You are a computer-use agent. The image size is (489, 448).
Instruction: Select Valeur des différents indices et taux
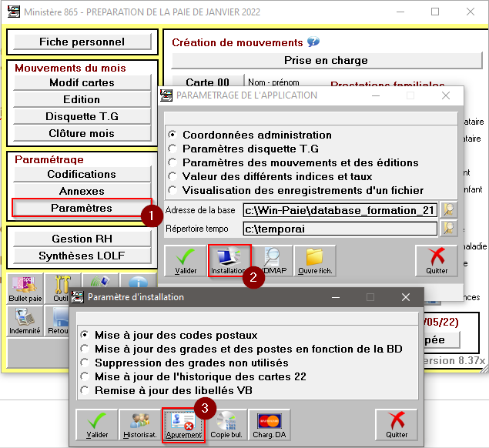click(172, 176)
